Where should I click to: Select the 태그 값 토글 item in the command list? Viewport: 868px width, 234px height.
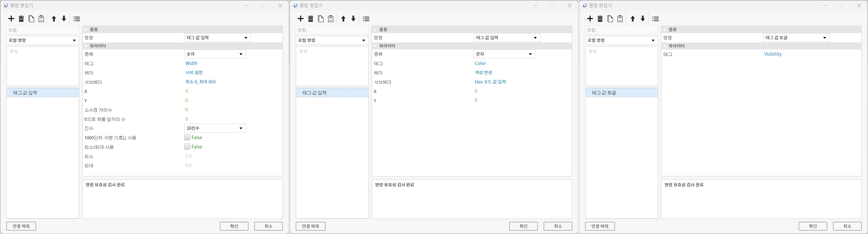point(621,93)
